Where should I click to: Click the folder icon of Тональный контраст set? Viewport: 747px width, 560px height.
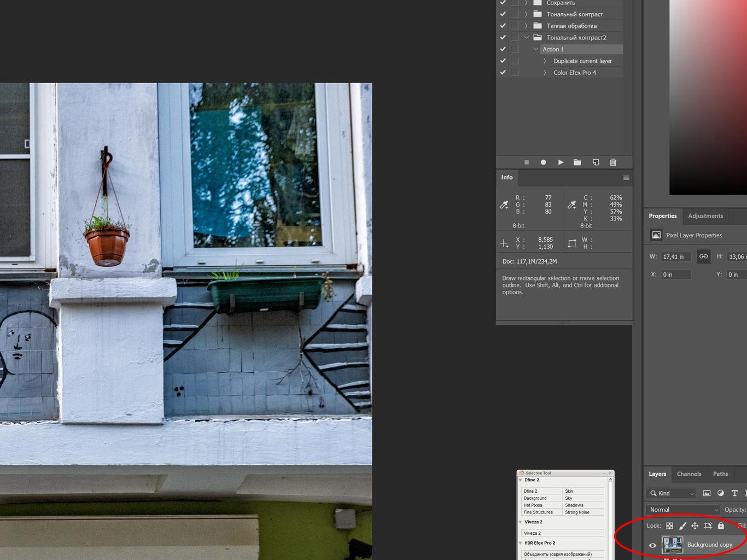(538, 14)
